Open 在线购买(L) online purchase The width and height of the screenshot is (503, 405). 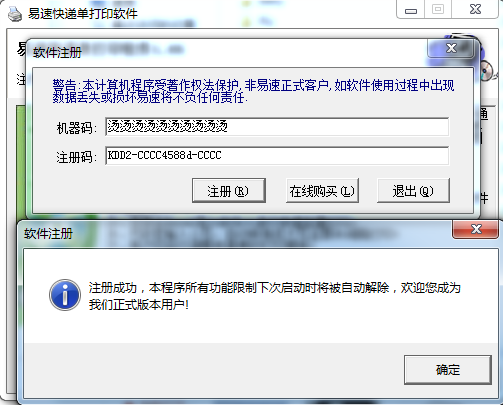click(322, 191)
